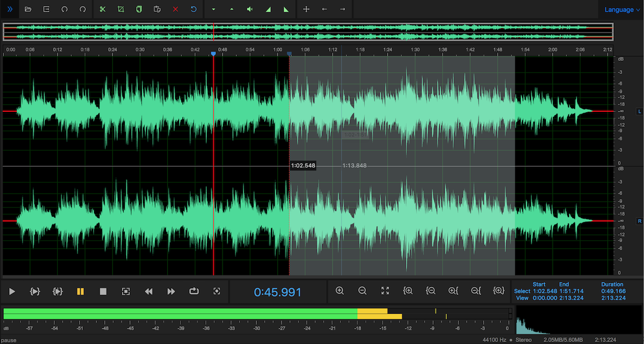Click the Stereo status text

(x=524, y=340)
